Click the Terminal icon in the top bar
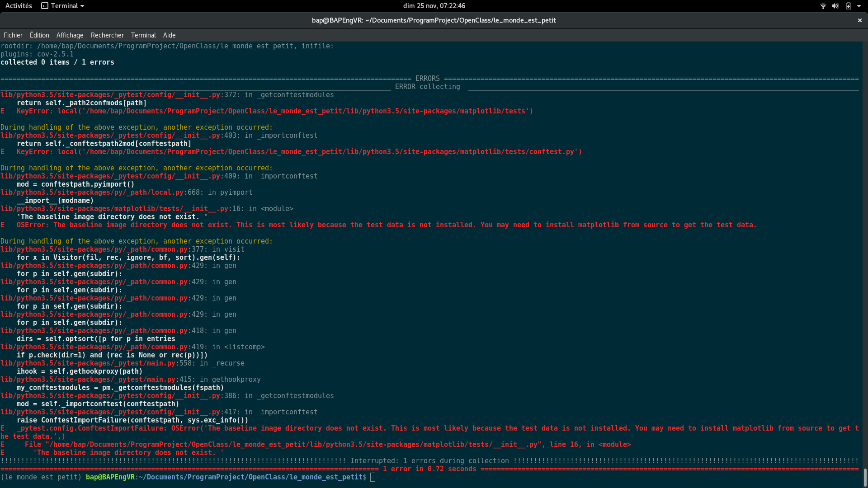Screen dimensions: 868x488 pos(45,6)
